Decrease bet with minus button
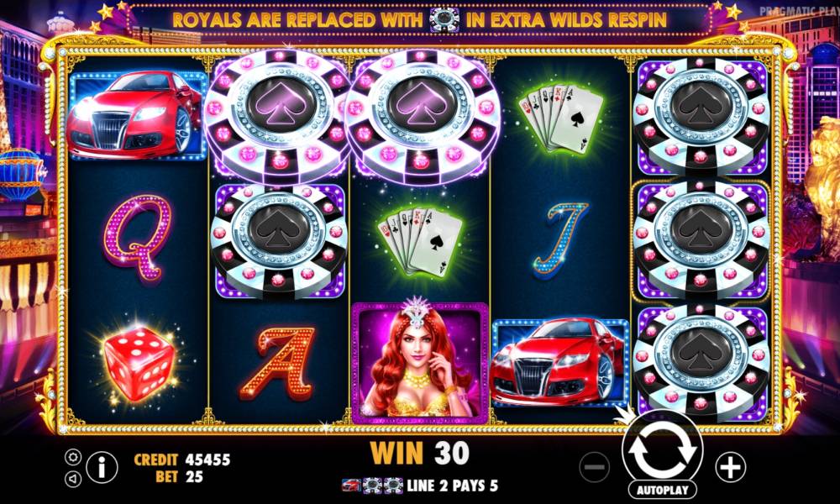 pyautogui.click(x=595, y=467)
